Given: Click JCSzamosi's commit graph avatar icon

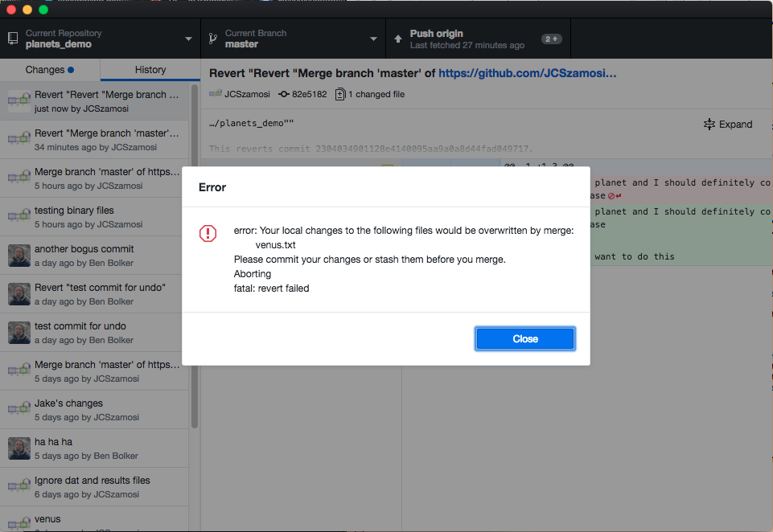Looking at the screenshot, I should tap(216, 94).
